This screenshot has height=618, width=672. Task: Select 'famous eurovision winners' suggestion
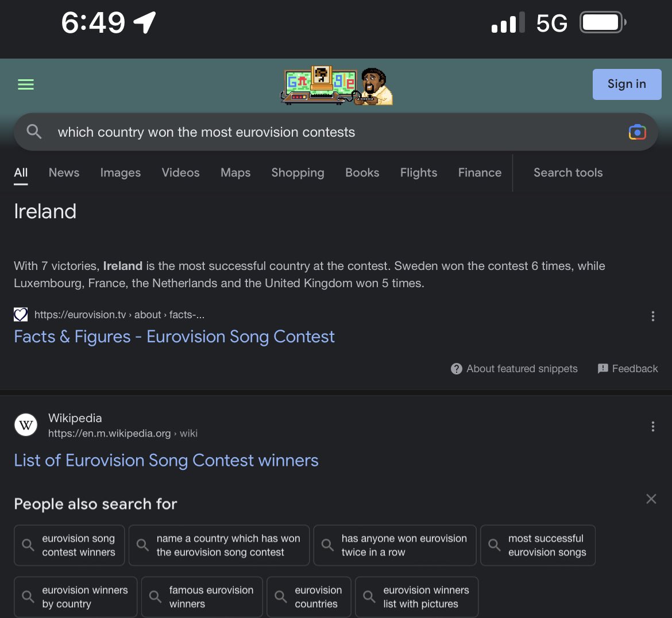click(x=202, y=597)
